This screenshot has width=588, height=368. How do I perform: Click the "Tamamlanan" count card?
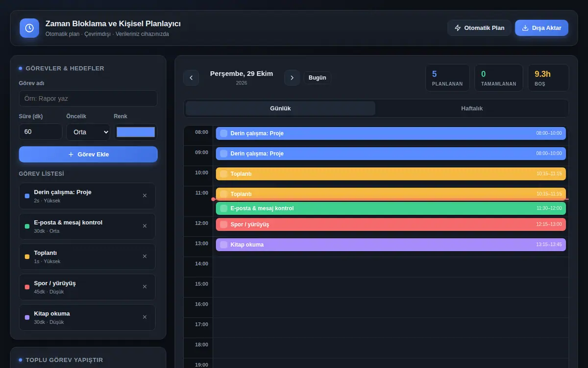point(498,78)
